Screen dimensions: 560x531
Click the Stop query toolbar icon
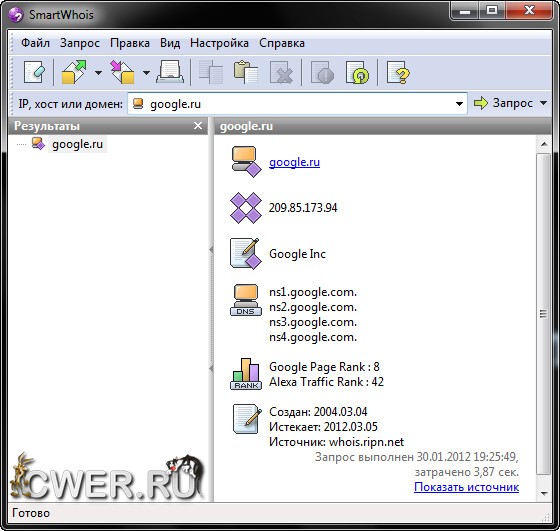coord(322,72)
